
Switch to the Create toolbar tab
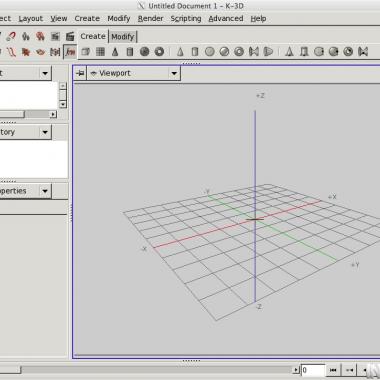pyautogui.click(x=93, y=36)
